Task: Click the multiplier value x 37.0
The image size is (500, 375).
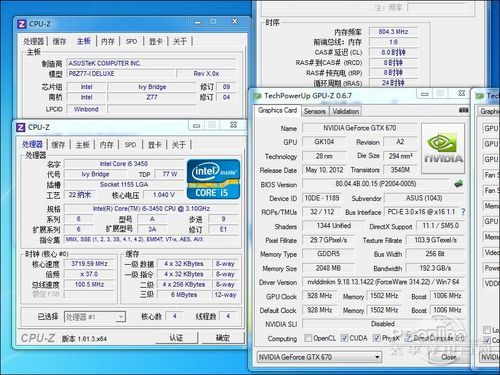Action: 89,274
